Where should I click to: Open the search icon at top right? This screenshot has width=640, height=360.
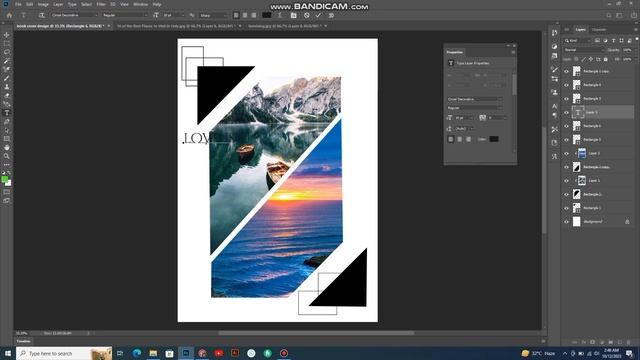[609, 16]
